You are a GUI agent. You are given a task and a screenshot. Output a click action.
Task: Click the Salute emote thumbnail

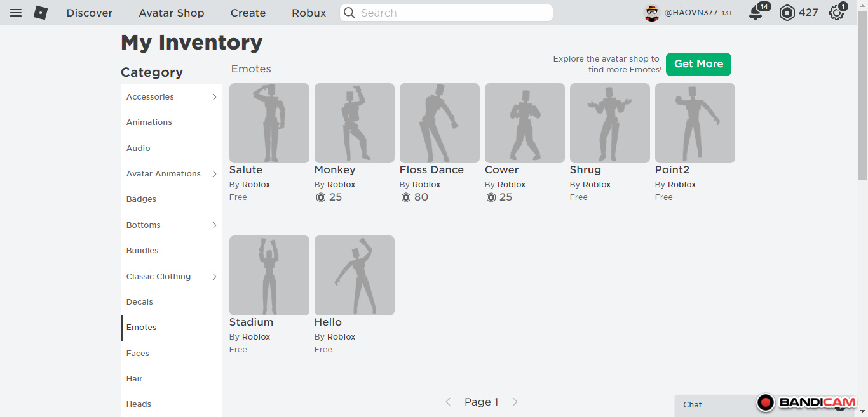pos(269,123)
